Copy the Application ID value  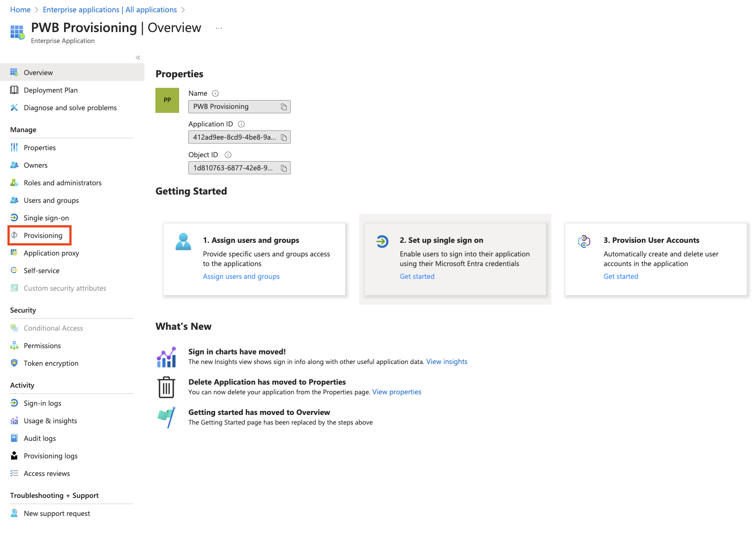point(284,137)
